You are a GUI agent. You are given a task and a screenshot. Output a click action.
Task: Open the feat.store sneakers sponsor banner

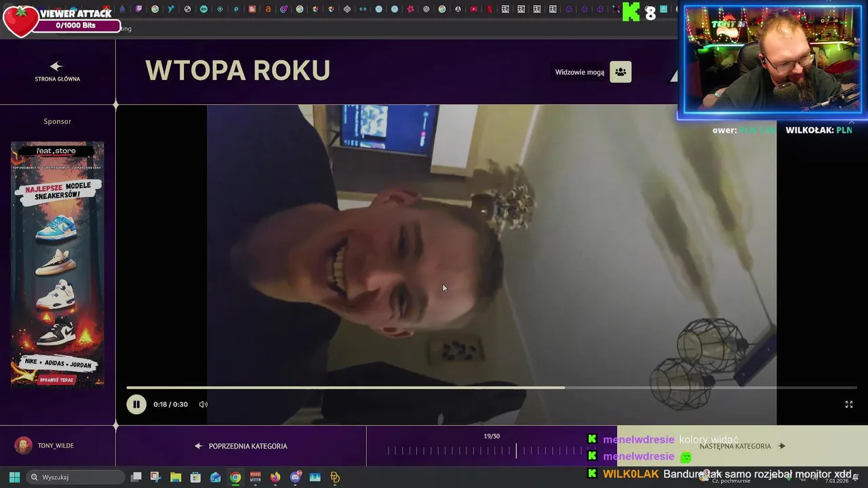[58, 264]
